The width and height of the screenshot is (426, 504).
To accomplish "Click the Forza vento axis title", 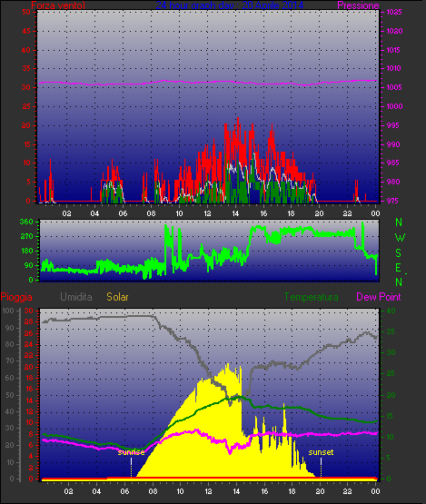I will click(x=58, y=5).
